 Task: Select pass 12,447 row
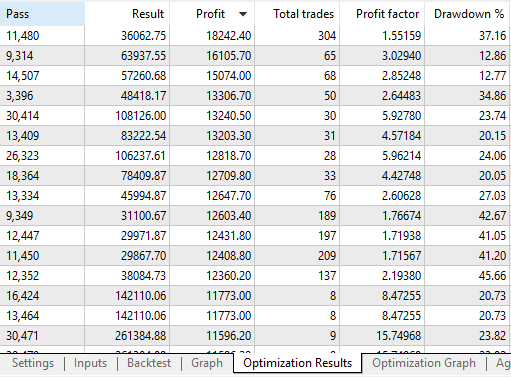[x=255, y=236]
